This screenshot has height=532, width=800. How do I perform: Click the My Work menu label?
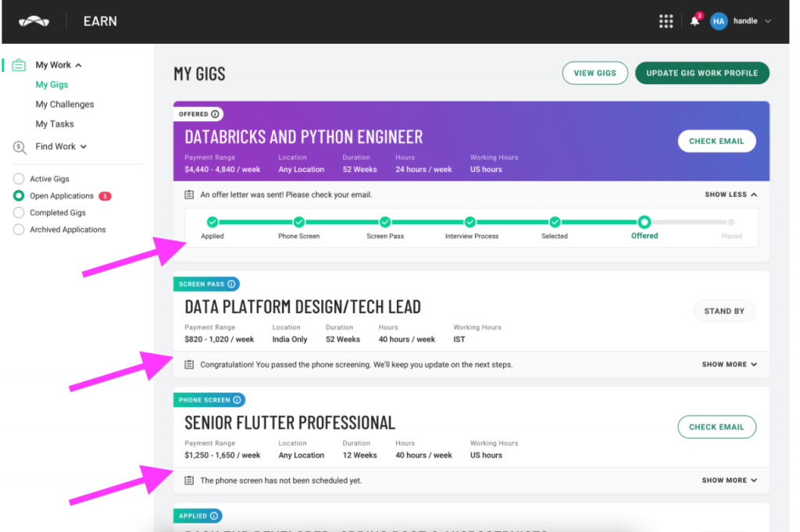point(53,65)
